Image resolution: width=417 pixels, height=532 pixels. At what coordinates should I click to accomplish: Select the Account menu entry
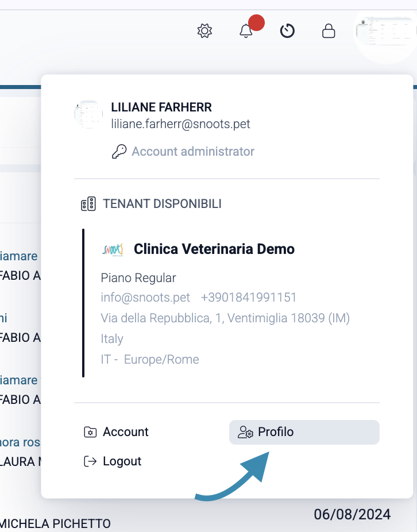[x=126, y=432]
